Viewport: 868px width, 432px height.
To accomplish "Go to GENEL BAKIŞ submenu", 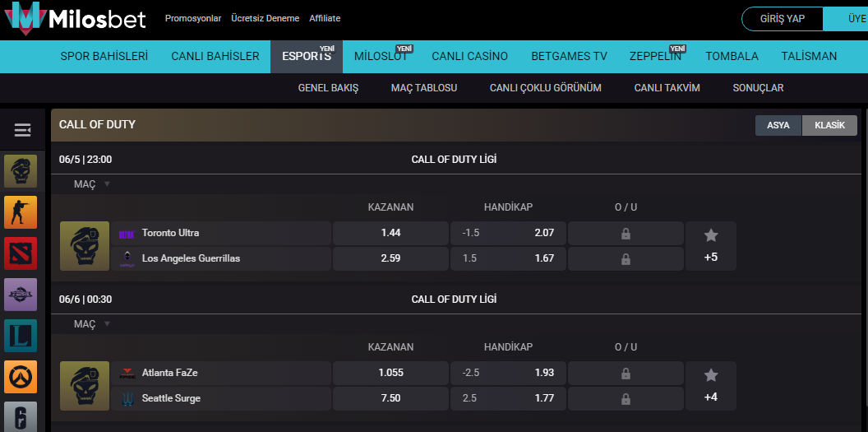I will click(328, 88).
